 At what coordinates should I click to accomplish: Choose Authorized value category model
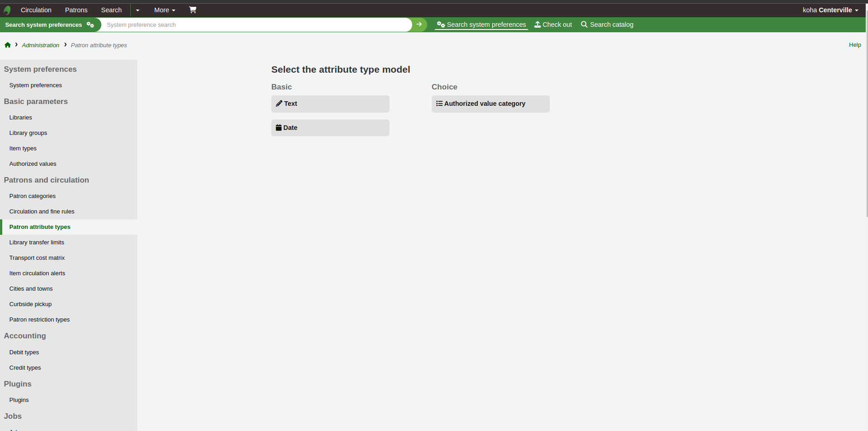(x=490, y=104)
